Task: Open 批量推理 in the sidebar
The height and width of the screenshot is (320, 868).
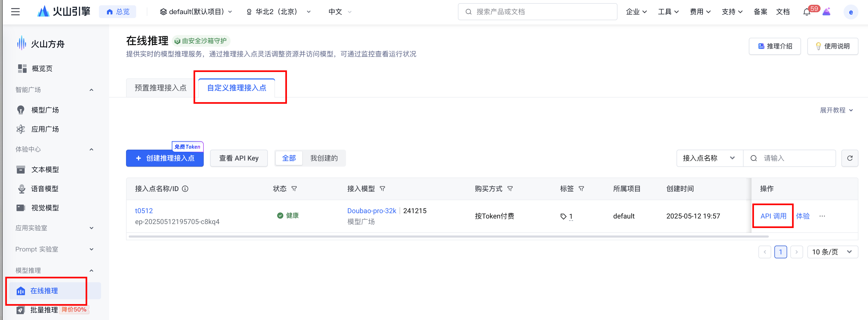Action: [44, 310]
